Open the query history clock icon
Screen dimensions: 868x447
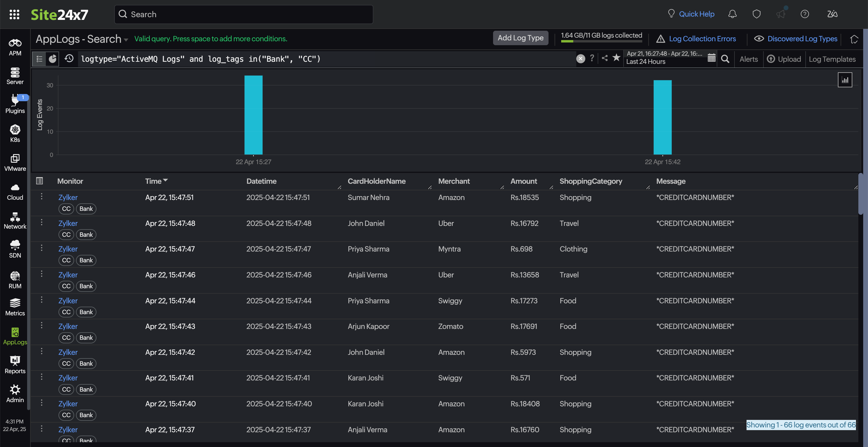pos(69,59)
